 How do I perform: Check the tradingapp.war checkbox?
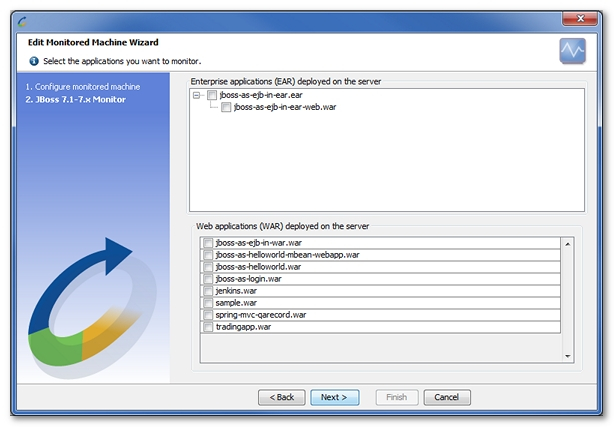208,327
